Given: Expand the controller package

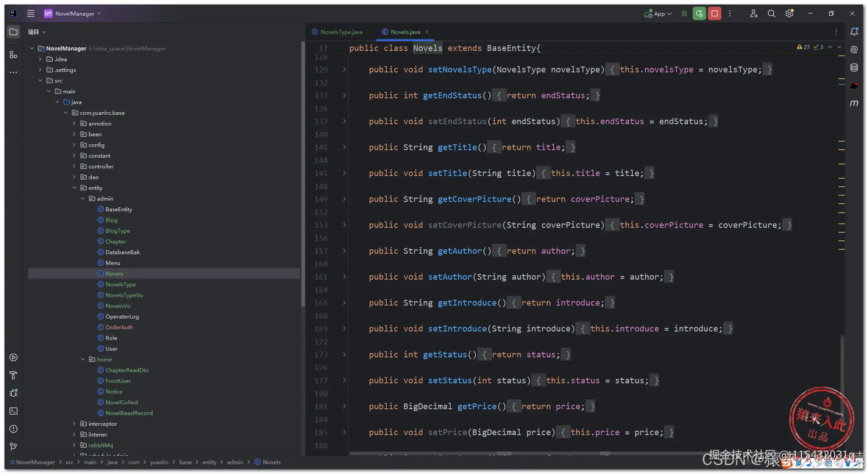Looking at the screenshot, I should [74, 166].
